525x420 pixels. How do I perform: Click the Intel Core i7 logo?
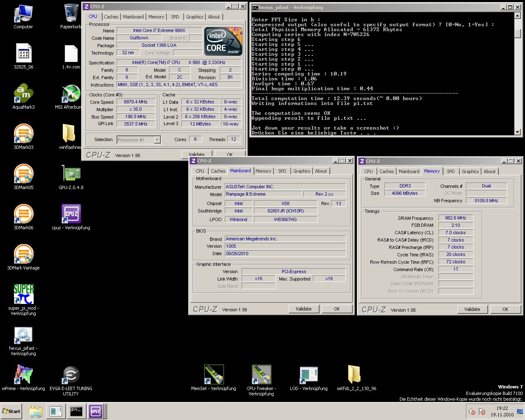coord(223,41)
